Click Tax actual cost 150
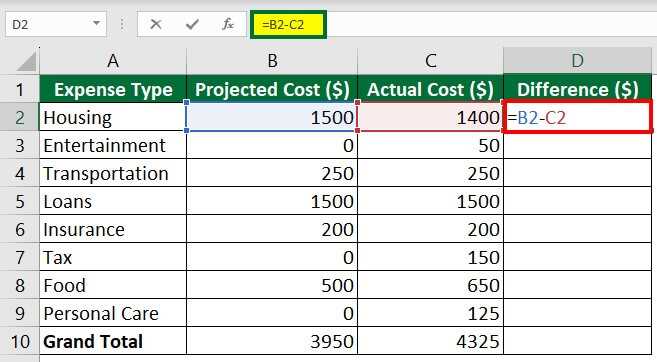This screenshot has width=657, height=362. pos(430,257)
